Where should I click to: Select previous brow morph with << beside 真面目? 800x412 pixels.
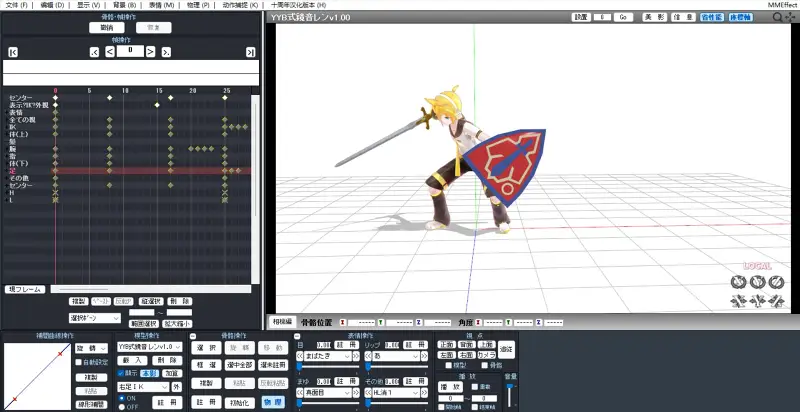300,393
